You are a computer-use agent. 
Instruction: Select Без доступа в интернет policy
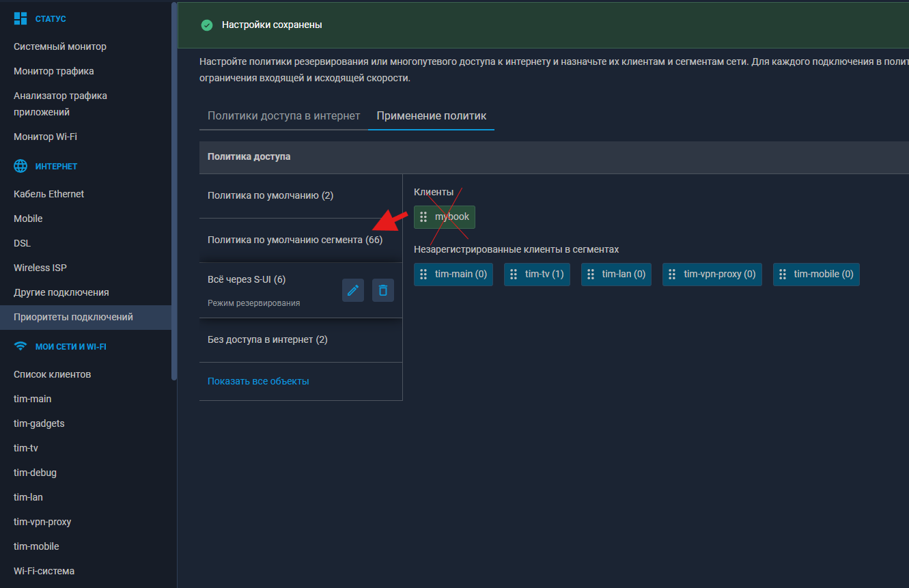click(268, 340)
